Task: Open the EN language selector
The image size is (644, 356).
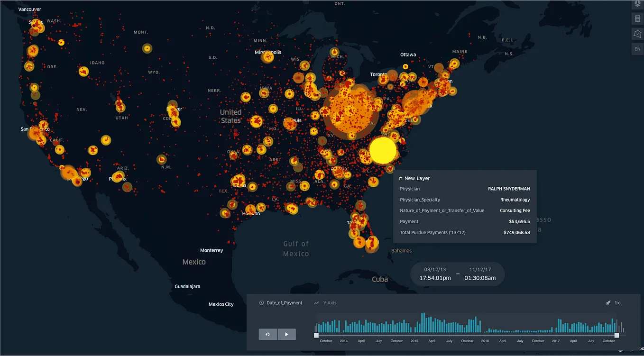Action: point(637,49)
